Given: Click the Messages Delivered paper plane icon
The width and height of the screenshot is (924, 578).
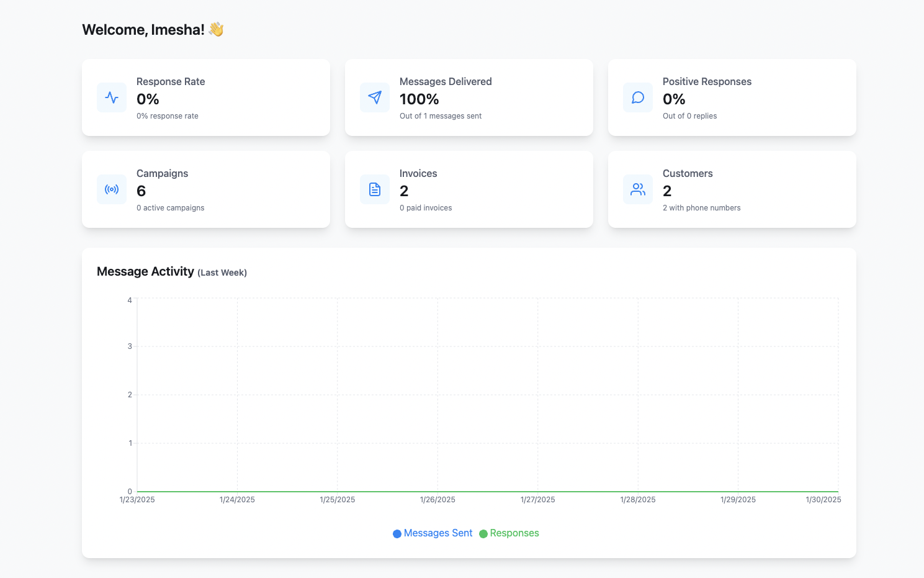Looking at the screenshot, I should [x=375, y=97].
